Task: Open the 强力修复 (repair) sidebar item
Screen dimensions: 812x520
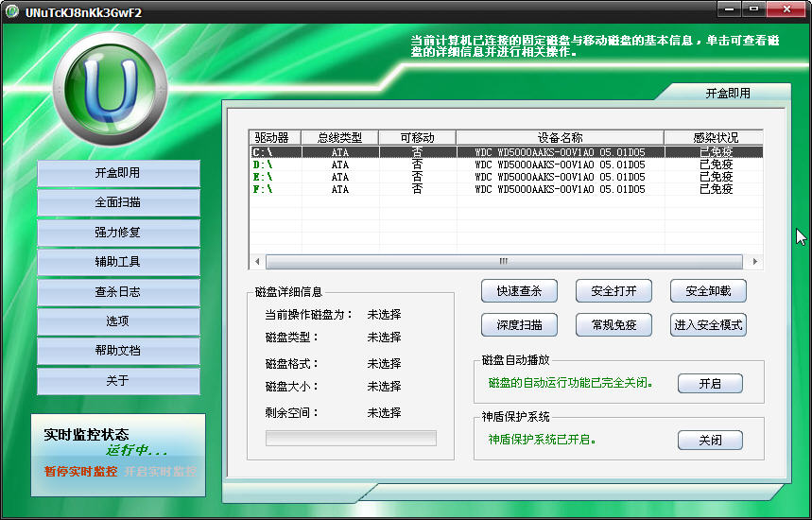Action: click(118, 233)
